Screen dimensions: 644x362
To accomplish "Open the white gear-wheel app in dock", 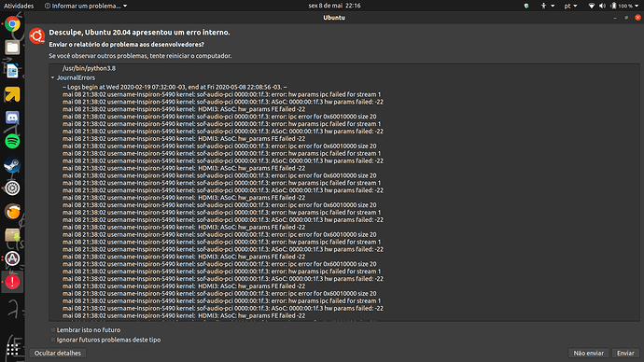I will pos(12,188).
